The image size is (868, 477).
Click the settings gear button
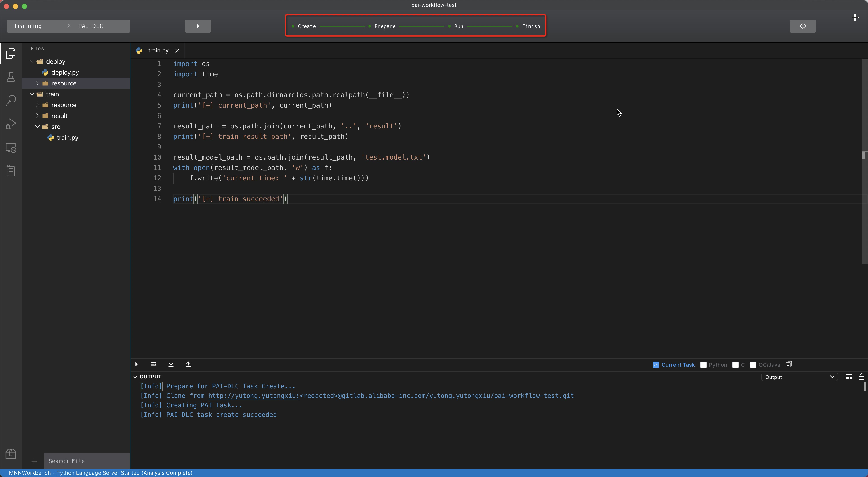(x=803, y=26)
